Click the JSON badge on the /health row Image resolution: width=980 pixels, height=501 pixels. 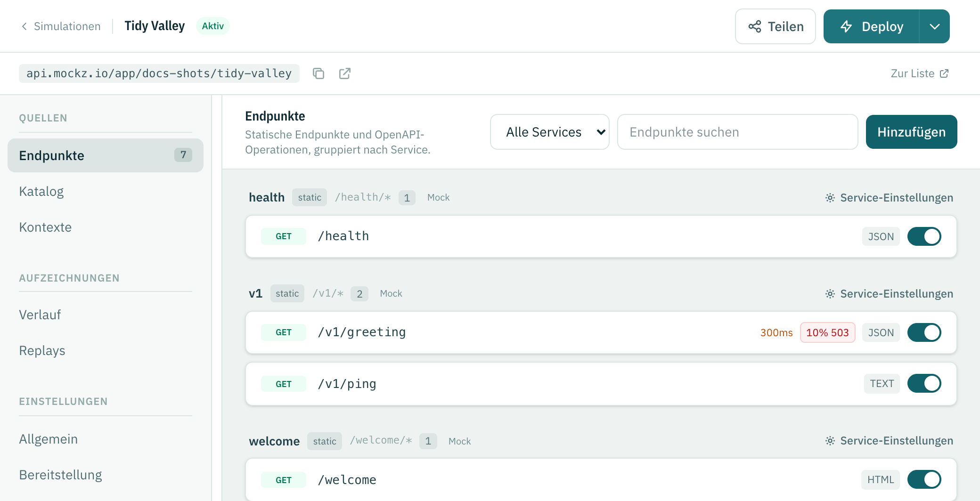point(881,236)
